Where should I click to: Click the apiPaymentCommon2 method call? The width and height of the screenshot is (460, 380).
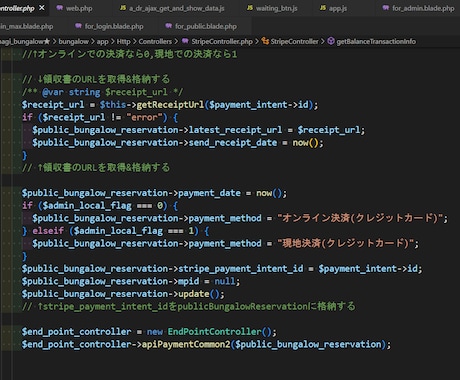click(186, 344)
